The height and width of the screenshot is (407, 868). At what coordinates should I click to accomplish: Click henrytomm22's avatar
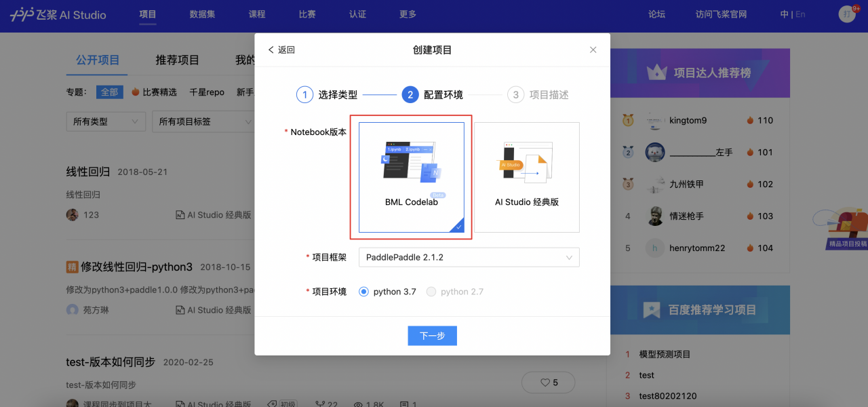(655, 248)
